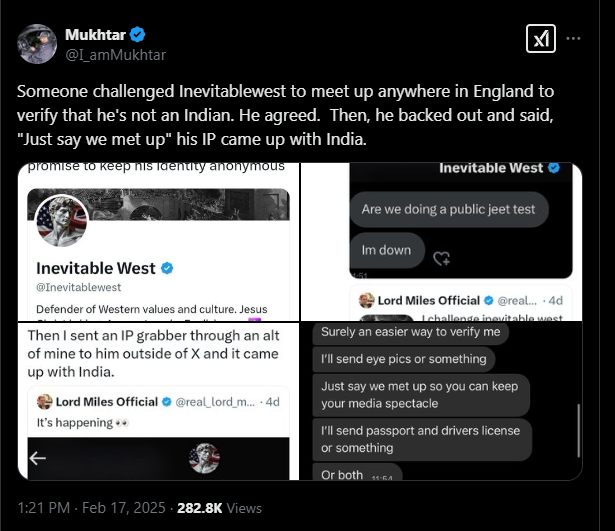Screen dimensions: 615x531
Task: Click Mukhtar's profile avatar
Action: pos(36,44)
